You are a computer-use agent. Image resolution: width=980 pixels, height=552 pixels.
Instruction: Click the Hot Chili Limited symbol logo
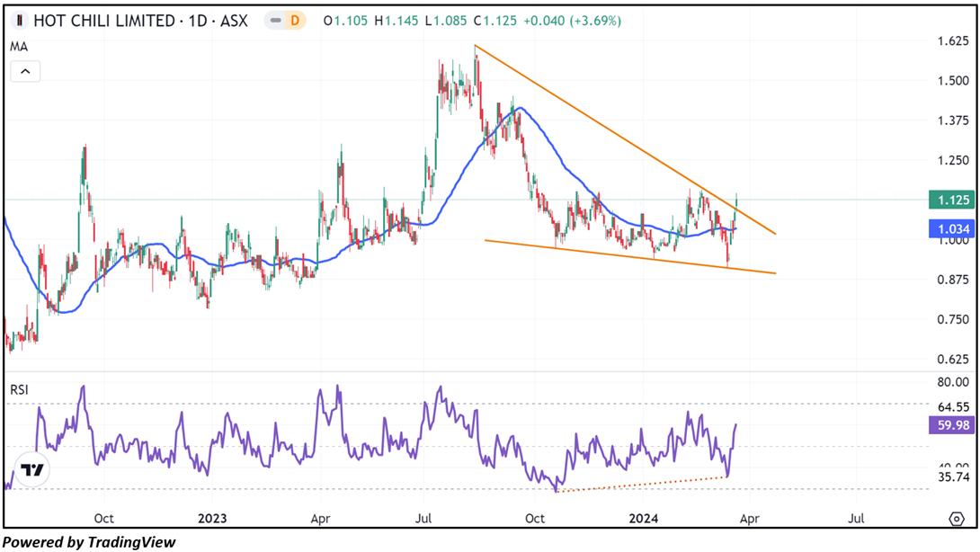tap(20, 21)
